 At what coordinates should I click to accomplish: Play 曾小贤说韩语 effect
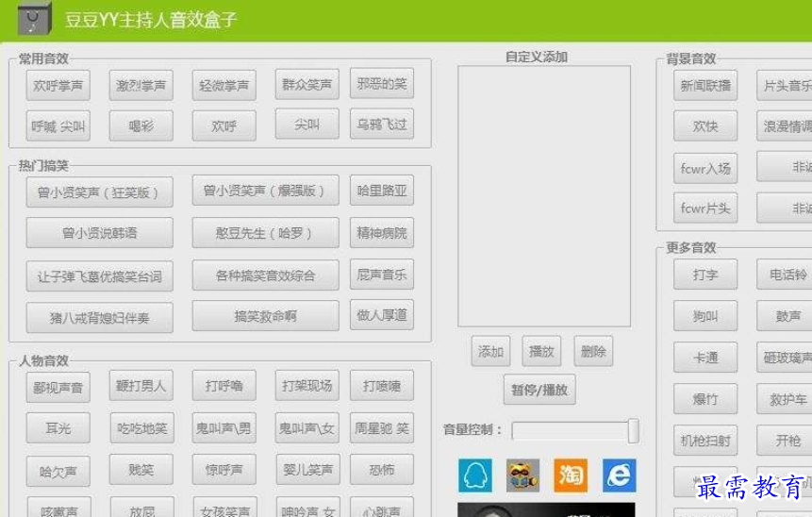coord(99,233)
